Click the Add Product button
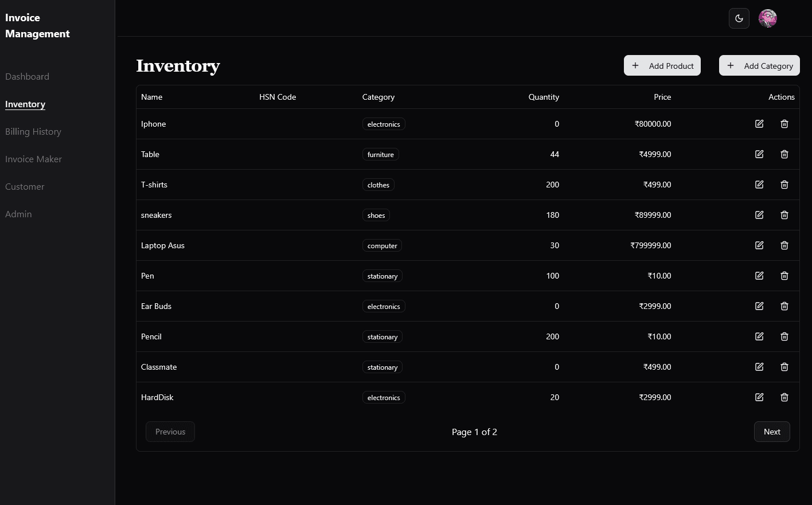Image resolution: width=812 pixels, height=505 pixels. point(662,65)
